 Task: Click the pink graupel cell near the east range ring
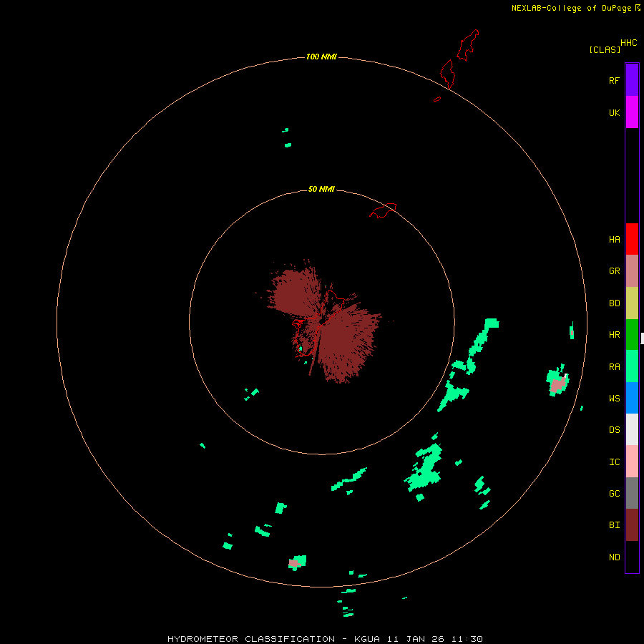557,385
